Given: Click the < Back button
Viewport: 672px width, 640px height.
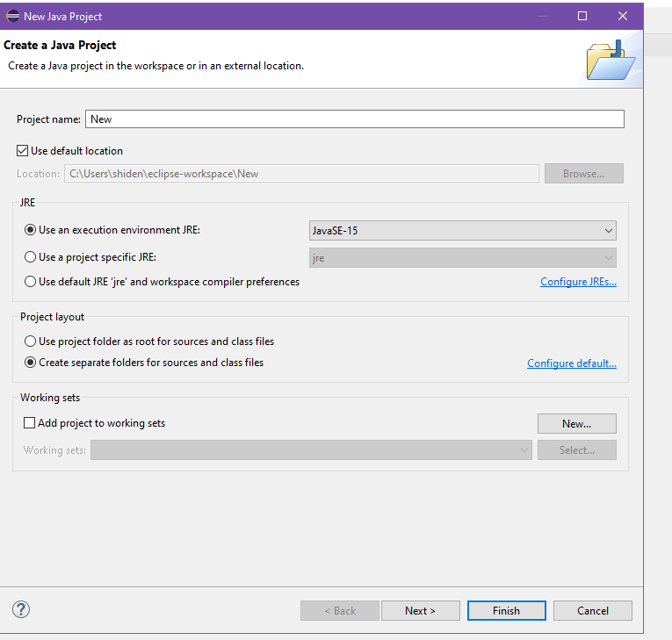Looking at the screenshot, I should 340,610.
